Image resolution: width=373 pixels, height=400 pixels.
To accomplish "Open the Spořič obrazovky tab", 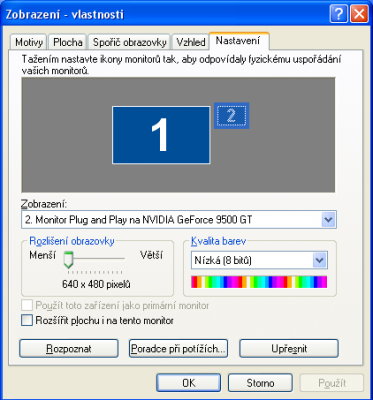I will [x=129, y=42].
